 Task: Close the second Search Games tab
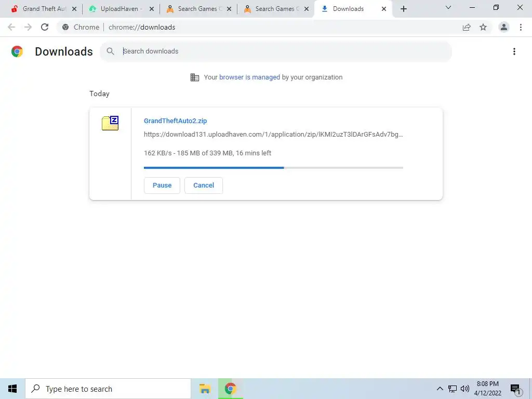pos(307,9)
